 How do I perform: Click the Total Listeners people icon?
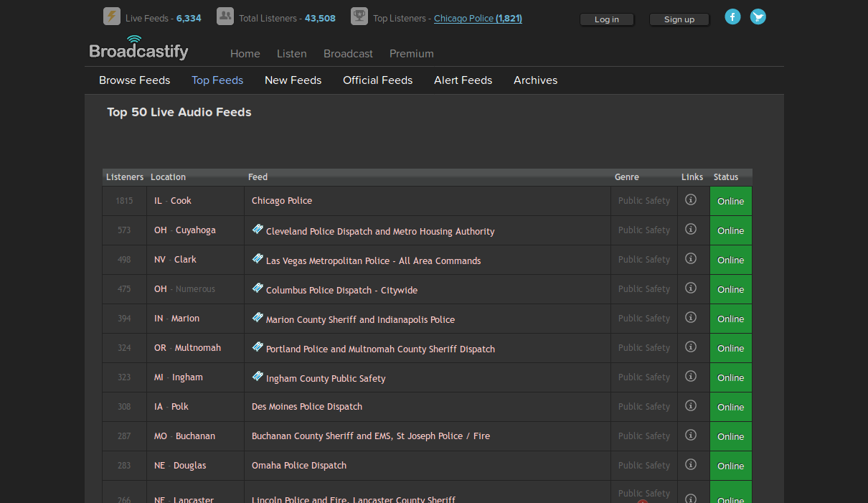point(225,17)
